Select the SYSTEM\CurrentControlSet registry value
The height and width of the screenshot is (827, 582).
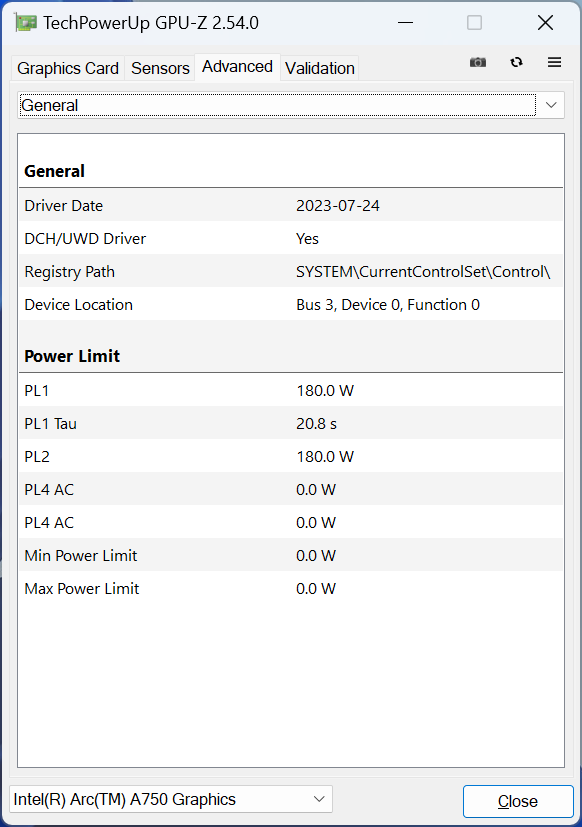coord(423,272)
